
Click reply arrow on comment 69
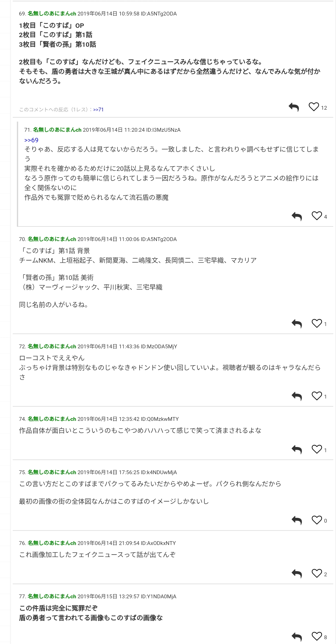(294, 107)
